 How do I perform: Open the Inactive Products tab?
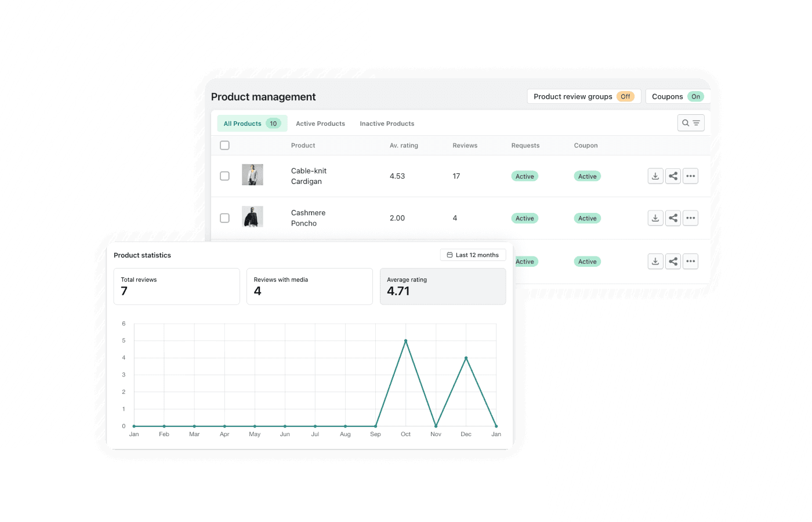coord(387,123)
